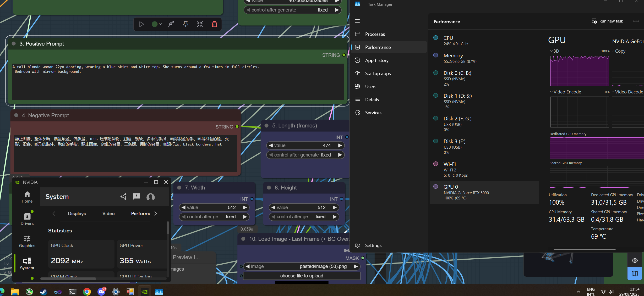Switch to the Displays tab

(77, 214)
